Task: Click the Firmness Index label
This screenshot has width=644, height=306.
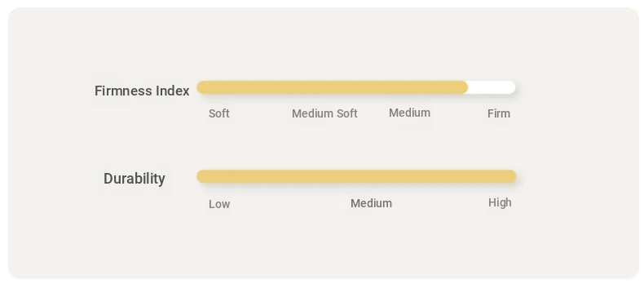Action: pos(142,91)
